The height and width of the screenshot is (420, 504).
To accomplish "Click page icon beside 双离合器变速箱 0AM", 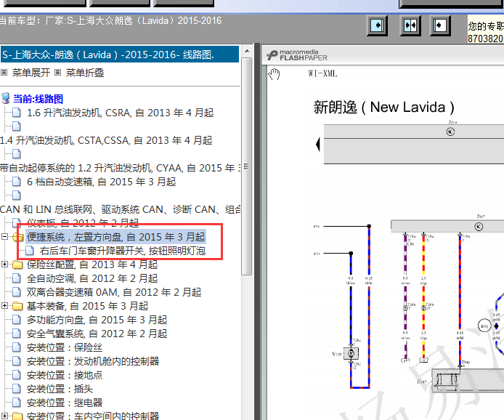I will tap(17, 292).
